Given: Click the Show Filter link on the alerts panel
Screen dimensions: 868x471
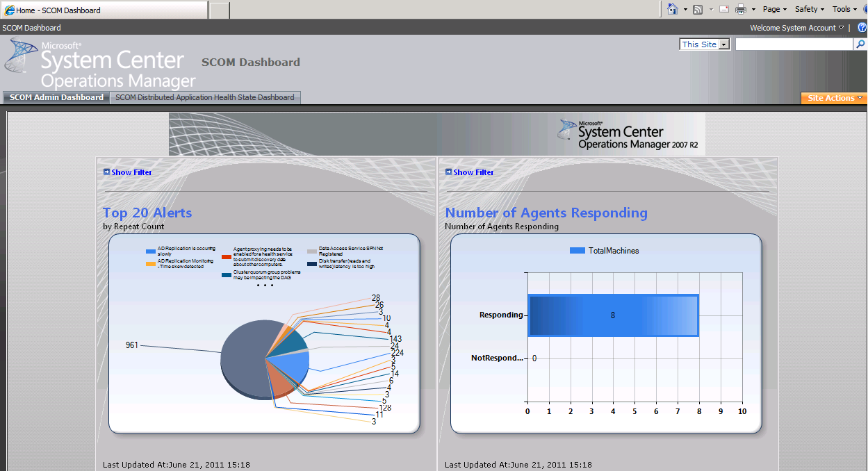Looking at the screenshot, I should click(x=131, y=172).
